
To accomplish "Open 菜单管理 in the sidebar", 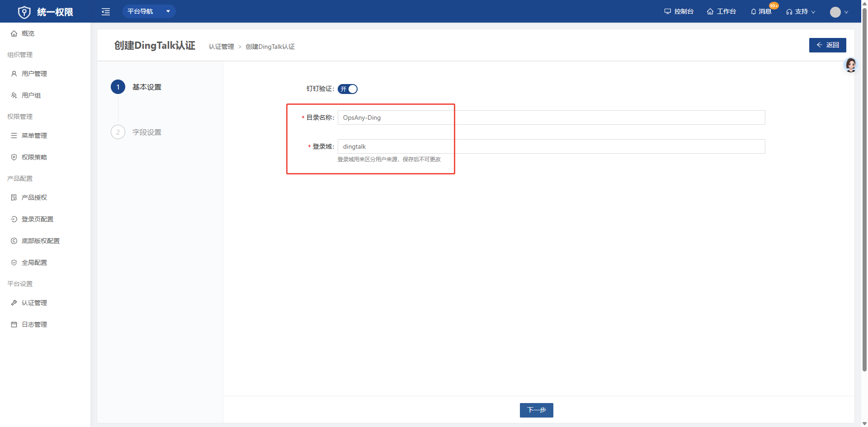I will click(x=34, y=136).
